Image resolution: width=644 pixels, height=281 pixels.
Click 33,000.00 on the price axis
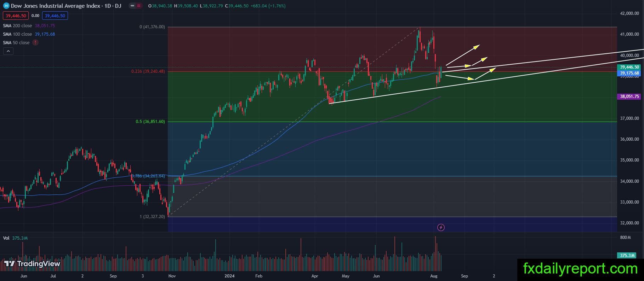pyautogui.click(x=629, y=202)
